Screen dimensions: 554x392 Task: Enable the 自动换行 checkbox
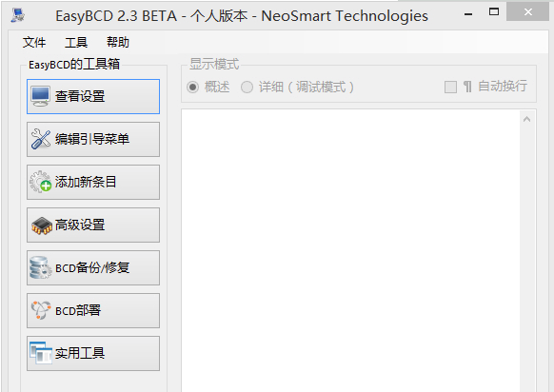pos(450,87)
